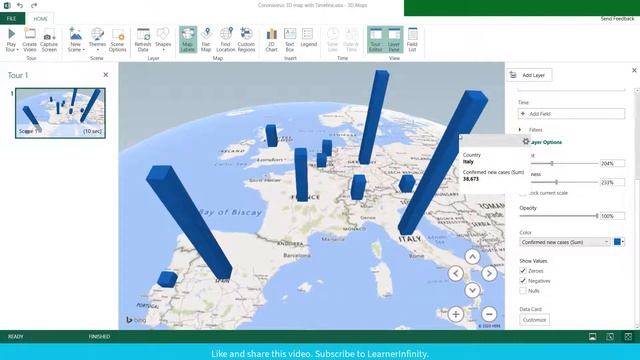This screenshot has height=360, width=640.
Task: Open Find Location tool
Action: click(225, 40)
